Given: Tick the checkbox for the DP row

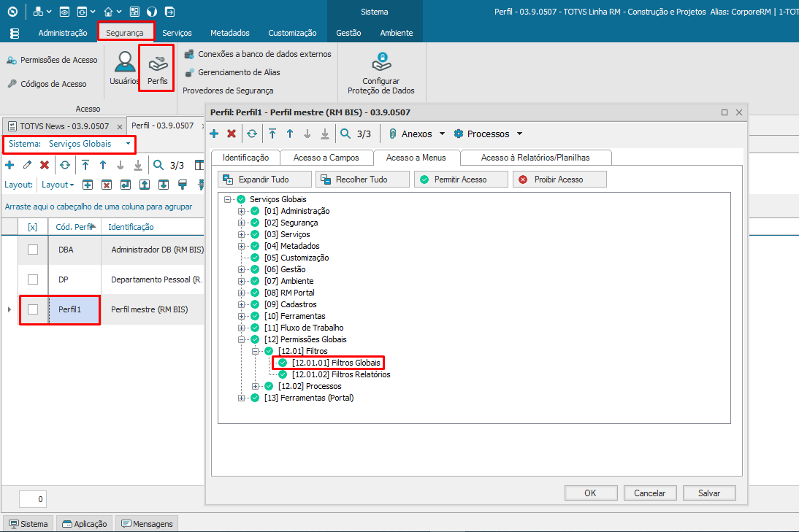Looking at the screenshot, I should pyautogui.click(x=33, y=280).
